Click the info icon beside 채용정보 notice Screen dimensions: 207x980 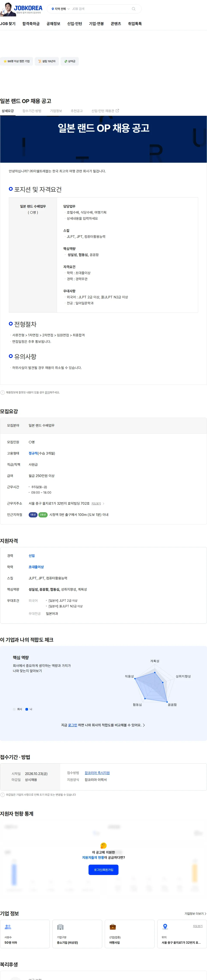(3, 392)
